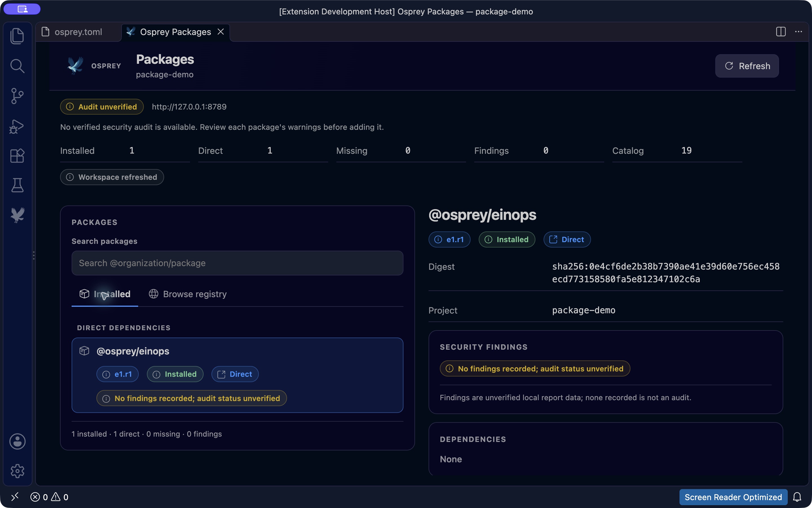
Task: Click the split editor icon
Action: tap(781, 32)
